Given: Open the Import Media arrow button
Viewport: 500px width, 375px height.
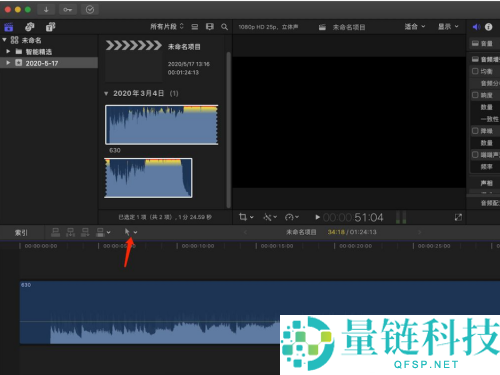Looking at the screenshot, I should 46,9.
